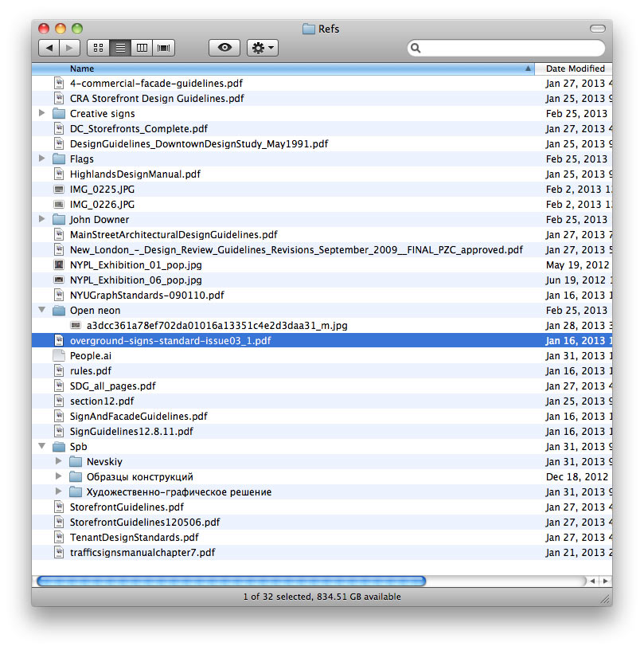Go back with the left arrow button

(49, 49)
